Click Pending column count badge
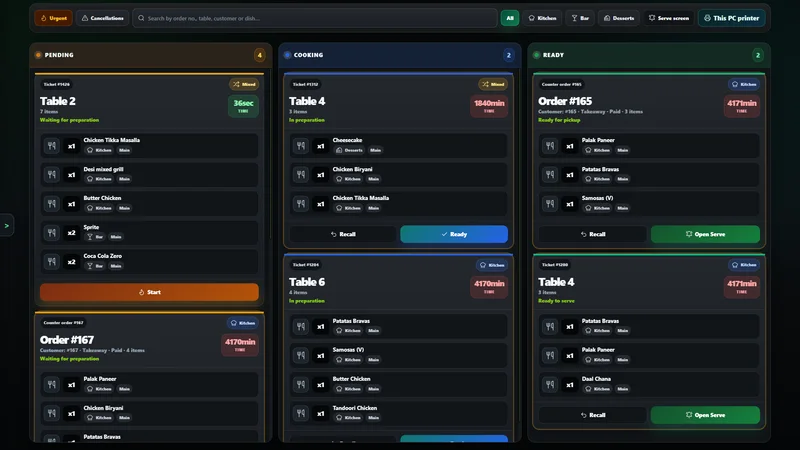Viewport: 800px width, 450px height. (x=260, y=55)
